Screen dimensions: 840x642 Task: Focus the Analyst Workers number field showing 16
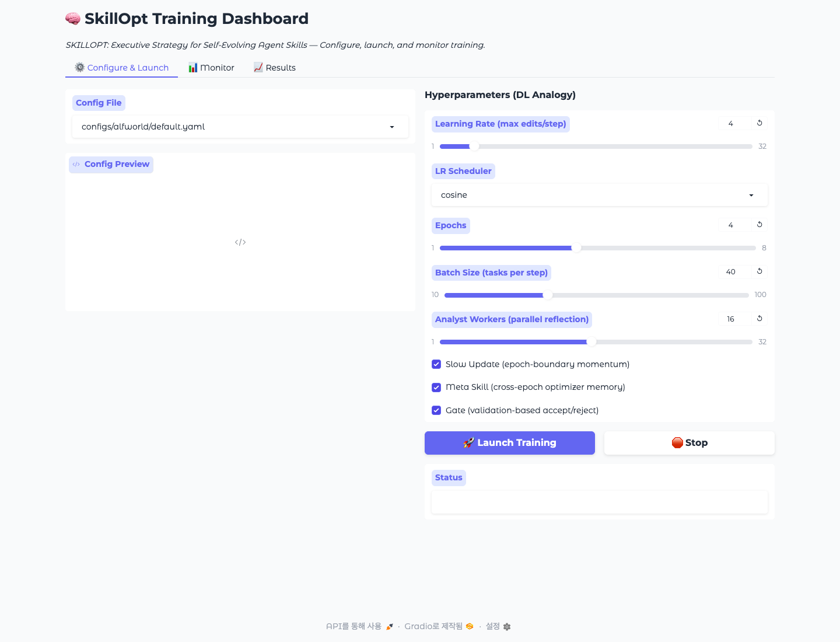pyautogui.click(x=736, y=319)
